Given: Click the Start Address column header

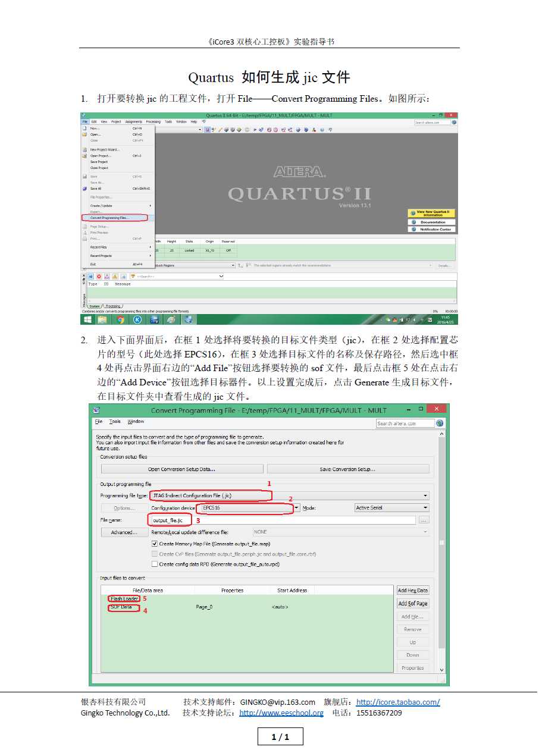Looking at the screenshot, I should [x=292, y=590].
